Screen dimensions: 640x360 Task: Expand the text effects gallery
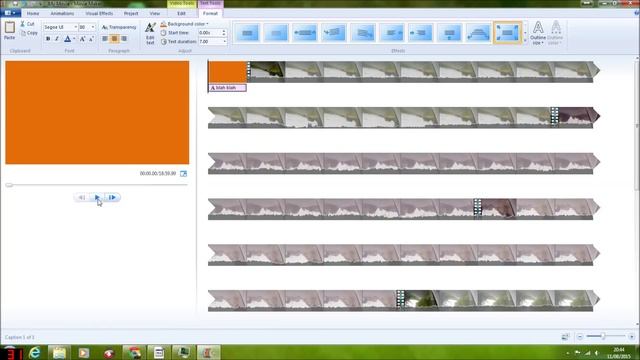[x=525, y=40]
